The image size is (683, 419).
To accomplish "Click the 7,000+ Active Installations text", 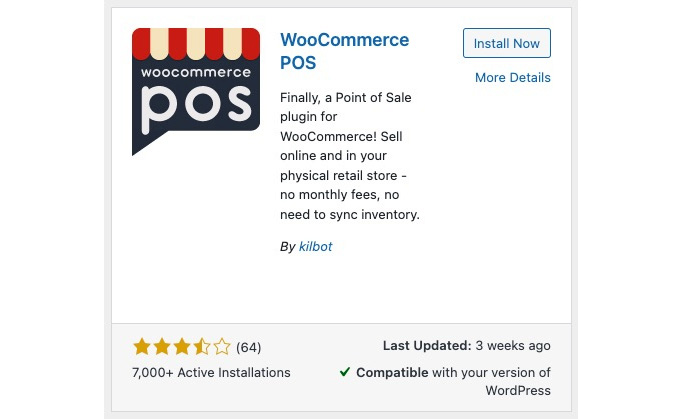I will [211, 373].
